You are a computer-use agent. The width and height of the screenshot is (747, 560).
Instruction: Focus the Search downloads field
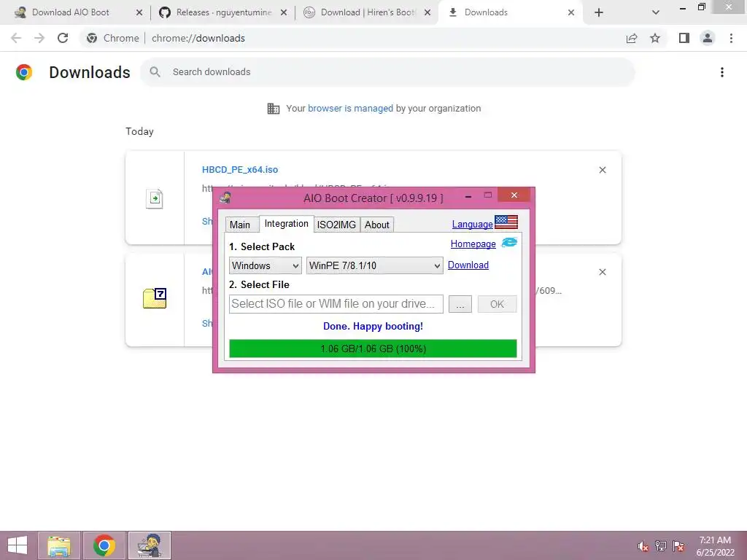387,72
